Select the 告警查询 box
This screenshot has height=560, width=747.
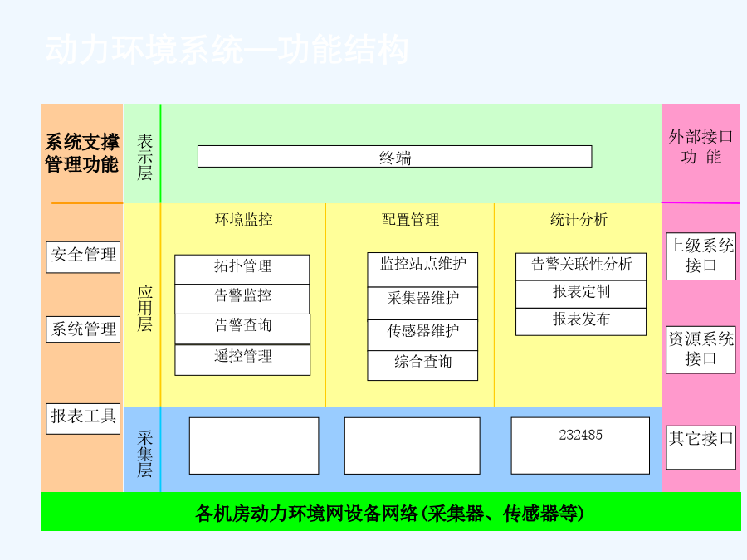coord(242,329)
